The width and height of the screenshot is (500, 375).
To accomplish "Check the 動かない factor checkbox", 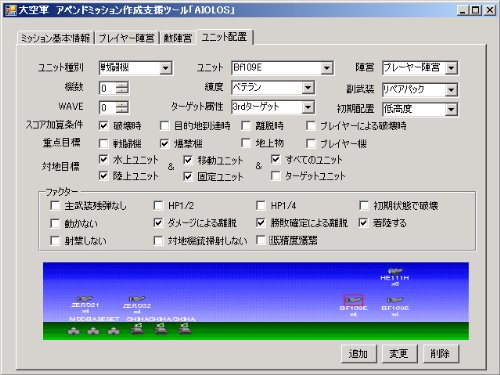I will [55, 223].
